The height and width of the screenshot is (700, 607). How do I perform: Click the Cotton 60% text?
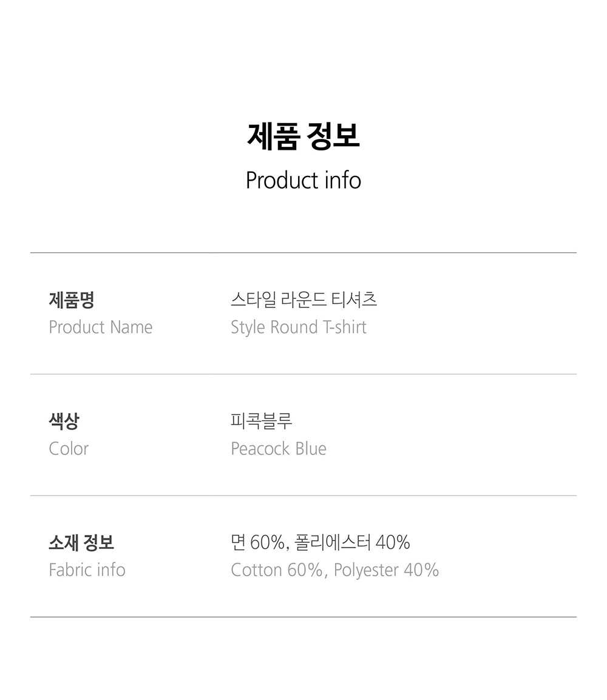(x=276, y=570)
